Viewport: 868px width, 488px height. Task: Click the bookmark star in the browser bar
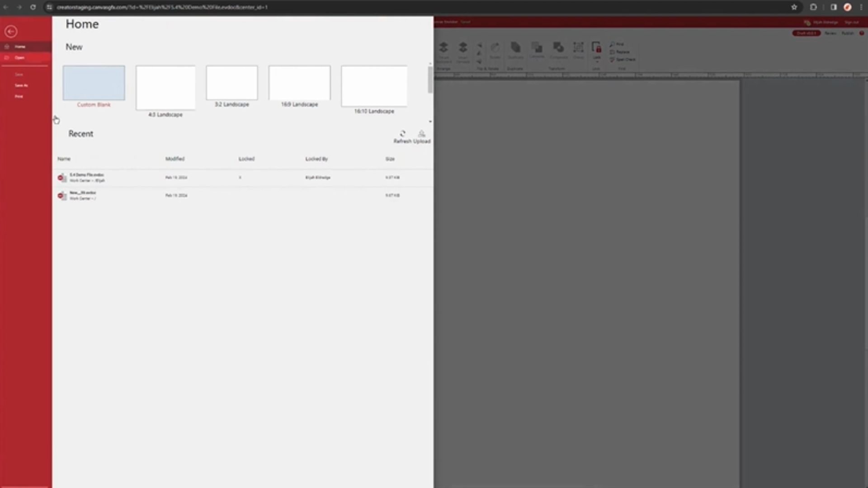[x=794, y=8]
